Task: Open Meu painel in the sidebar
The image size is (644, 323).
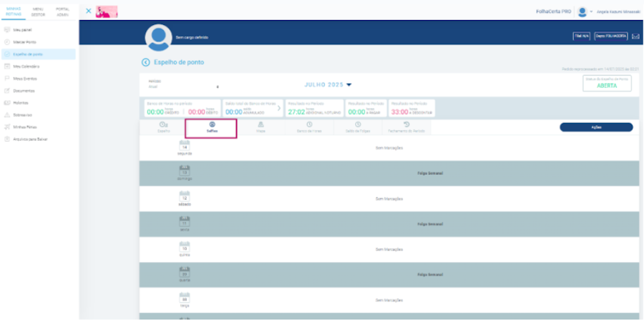Action: click(22, 30)
